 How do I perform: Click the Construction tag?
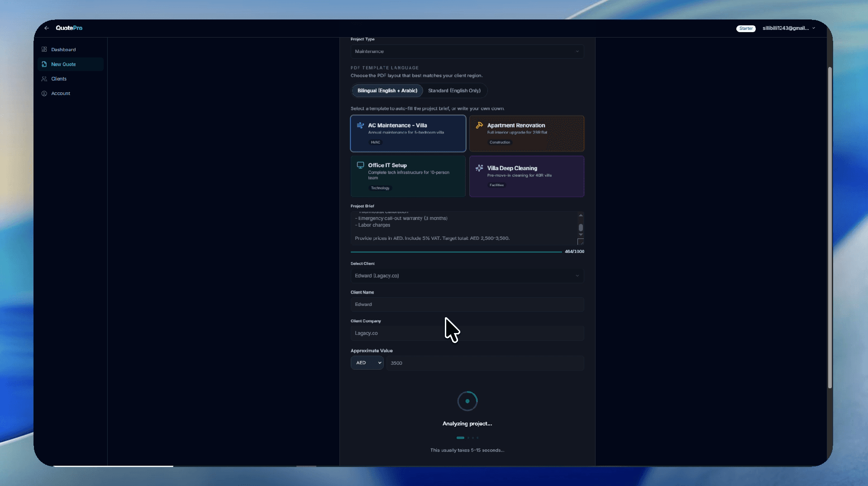point(500,142)
